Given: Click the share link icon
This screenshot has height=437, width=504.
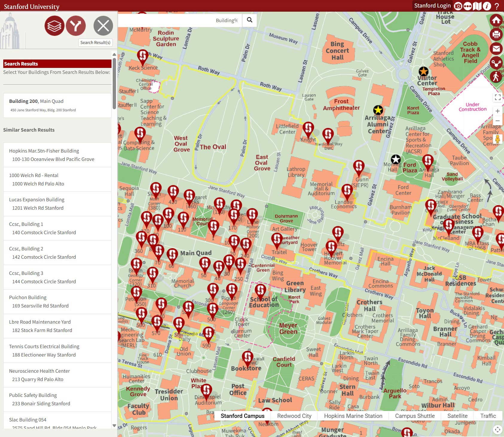Looking at the screenshot, I should [496, 63].
